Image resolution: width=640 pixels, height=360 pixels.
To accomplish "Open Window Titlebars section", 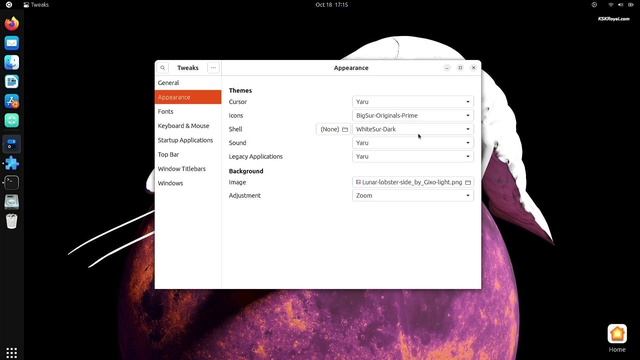I will tap(188, 169).
